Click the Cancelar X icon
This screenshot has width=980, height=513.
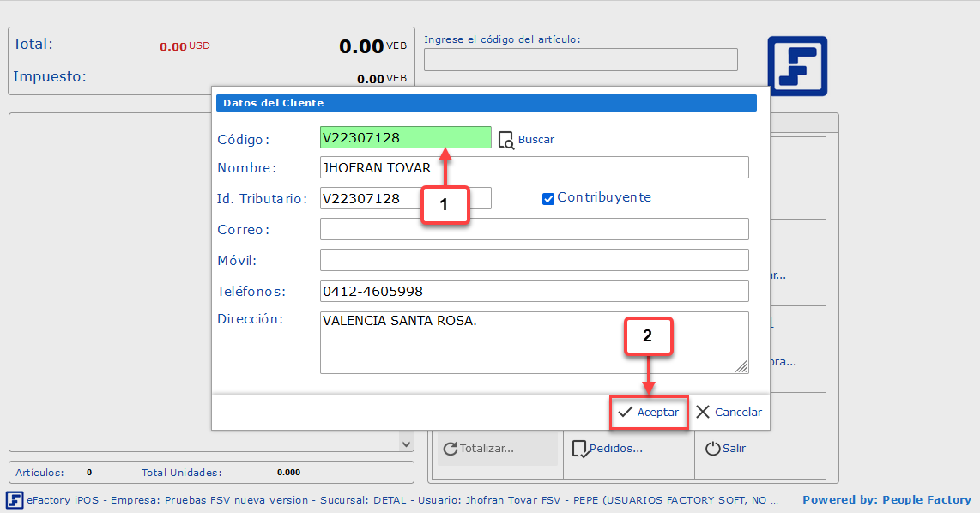click(x=703, y=413)
